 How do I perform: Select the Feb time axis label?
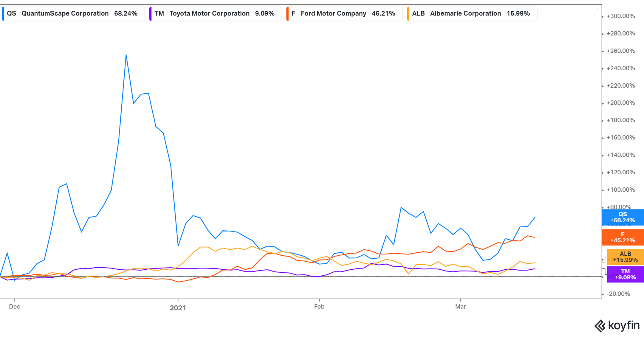pos(319,307)
